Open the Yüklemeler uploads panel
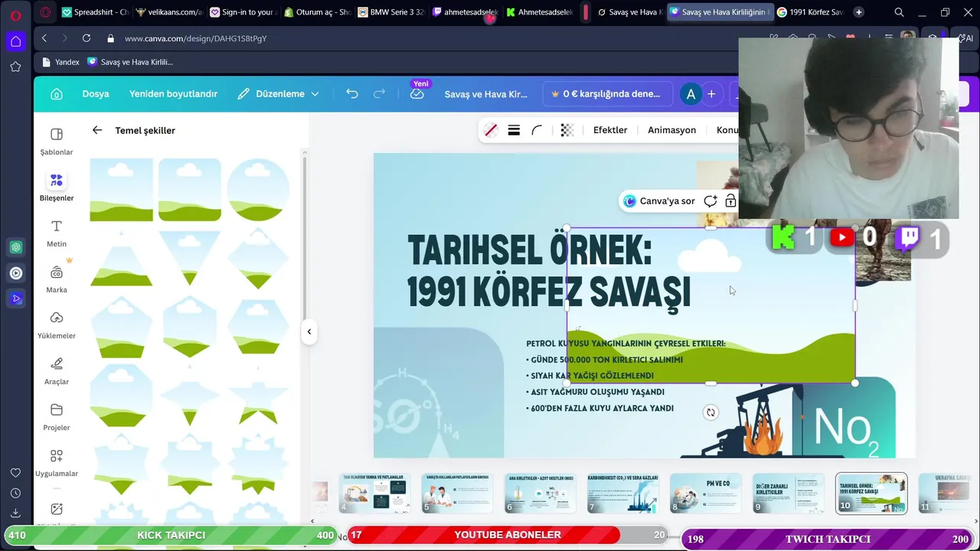 click(x=56, y=325)
